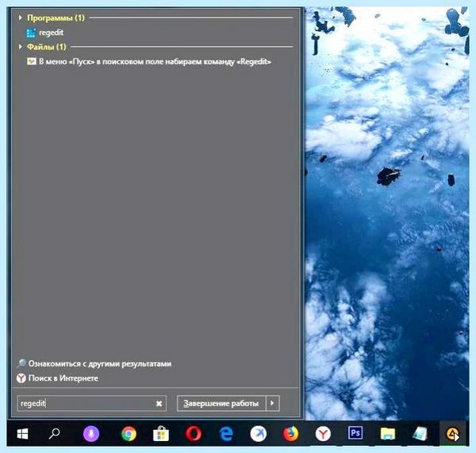Viewport: 476px width, 453px height.
Task: Click the Завершение работы button
Action: click(x=221, y=403)
